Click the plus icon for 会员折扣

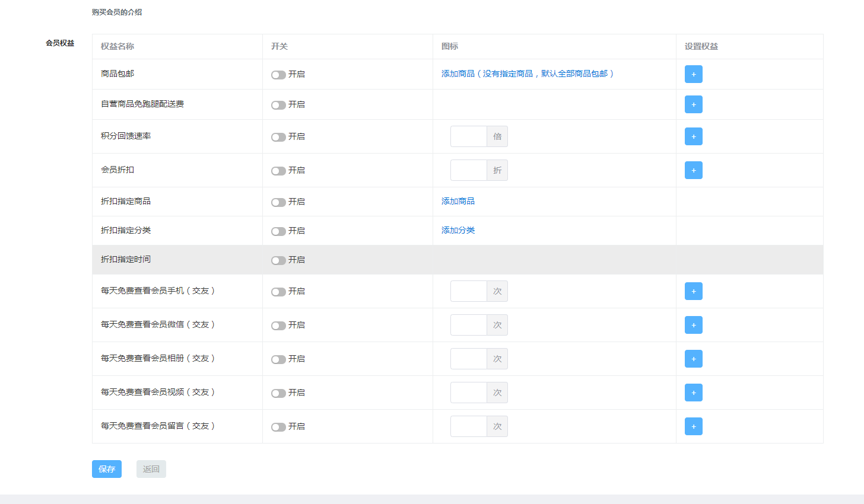pos(693,170)
